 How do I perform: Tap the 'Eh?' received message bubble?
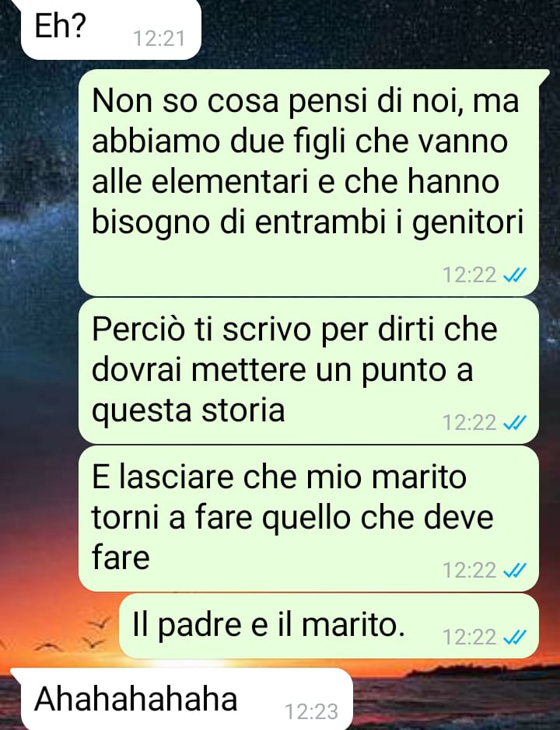111,30
